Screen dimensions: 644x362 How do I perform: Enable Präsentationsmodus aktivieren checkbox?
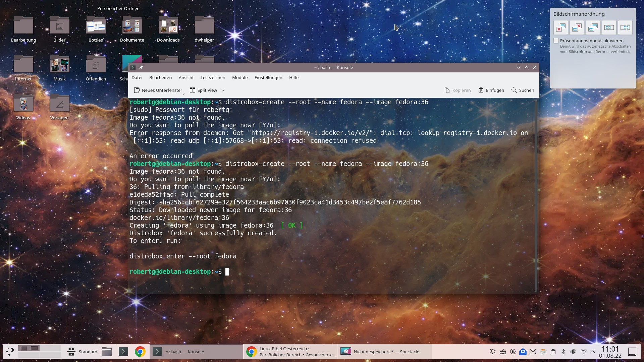(x=556, y=41)
